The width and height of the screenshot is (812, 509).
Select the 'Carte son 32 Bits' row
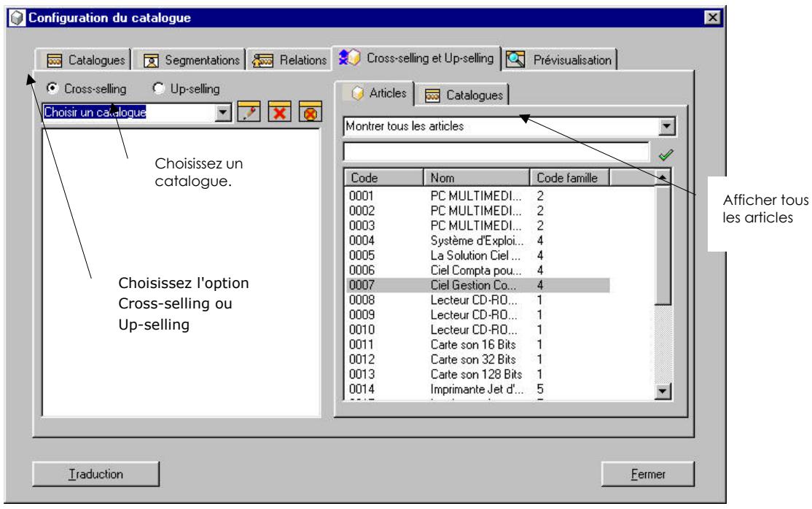click(477, 360)
